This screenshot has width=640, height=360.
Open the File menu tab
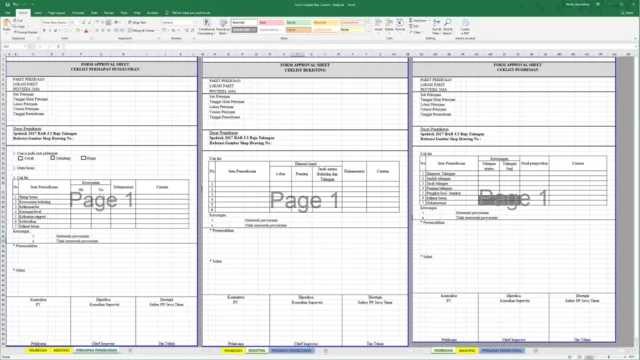pos(7,13)
